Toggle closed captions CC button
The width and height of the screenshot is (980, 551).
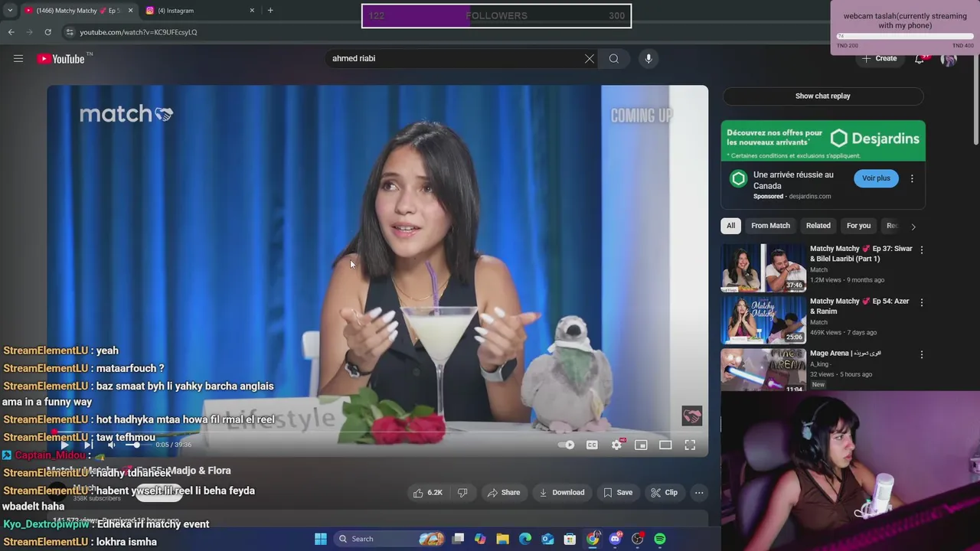(x=592, y=445)
